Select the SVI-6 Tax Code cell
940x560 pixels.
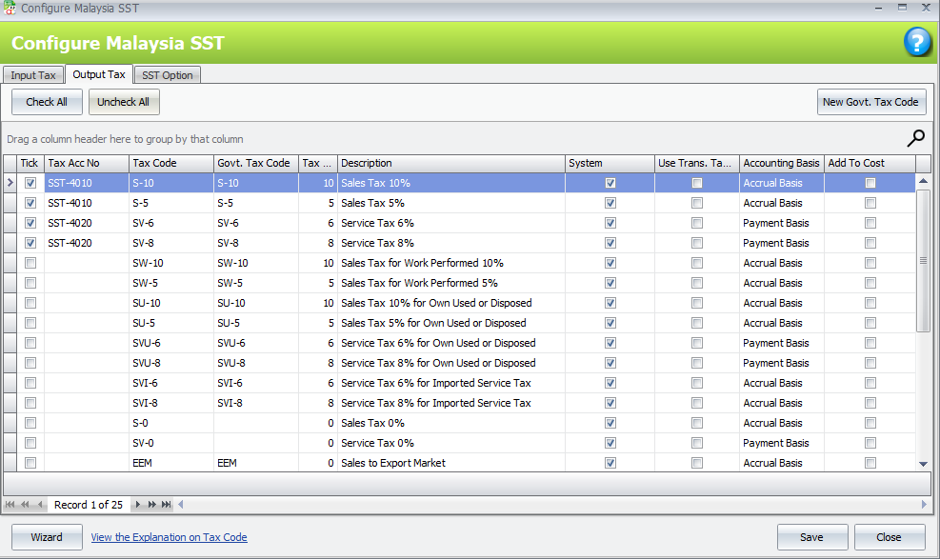[170, 383]
